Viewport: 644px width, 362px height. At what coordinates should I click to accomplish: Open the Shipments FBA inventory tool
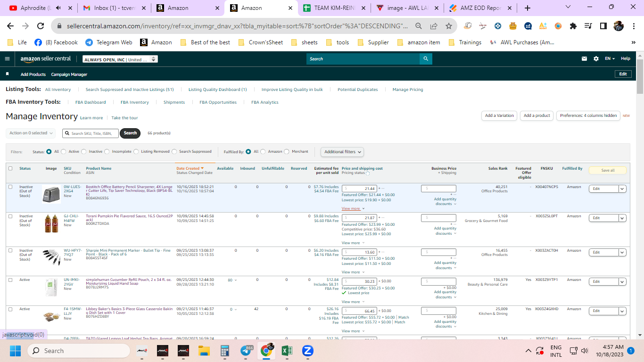point(174,102)
